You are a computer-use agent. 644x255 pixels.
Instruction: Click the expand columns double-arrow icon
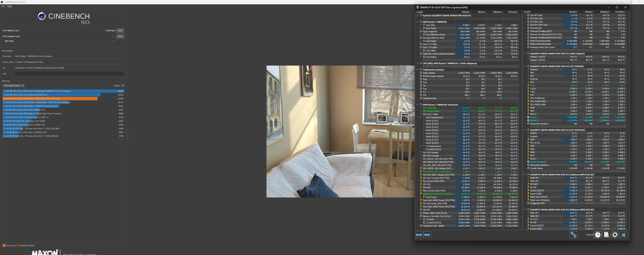click(x=419, y=235)
